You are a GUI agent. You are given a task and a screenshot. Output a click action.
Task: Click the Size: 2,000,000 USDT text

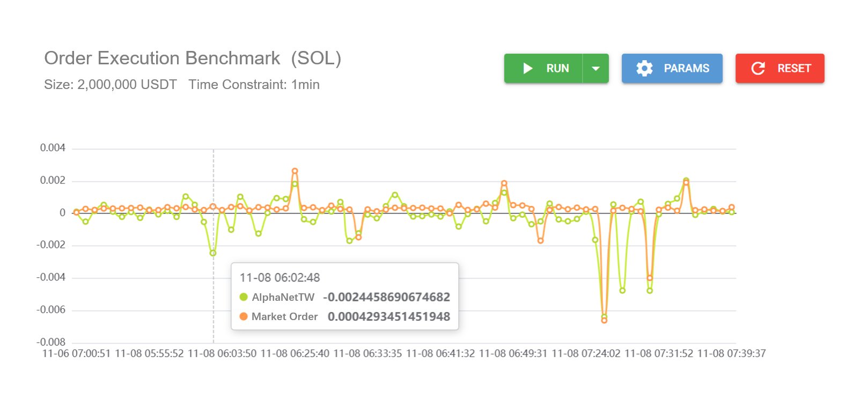coord(111,85)
